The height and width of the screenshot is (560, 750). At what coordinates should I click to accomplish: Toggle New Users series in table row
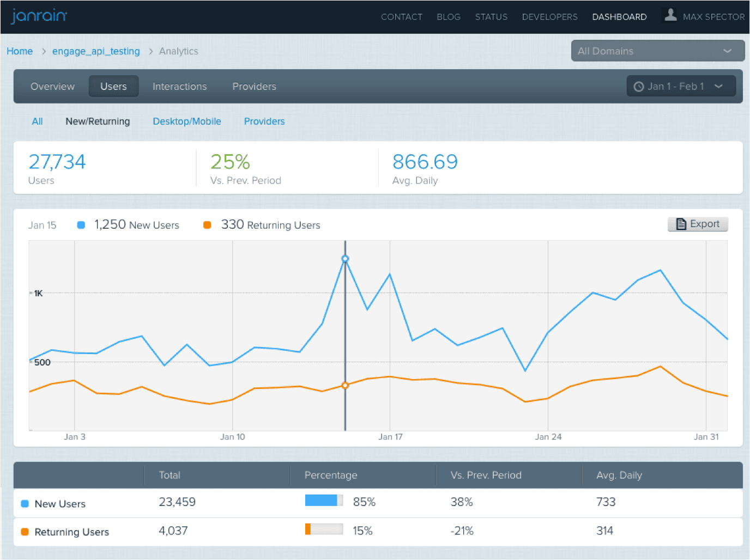25,504
